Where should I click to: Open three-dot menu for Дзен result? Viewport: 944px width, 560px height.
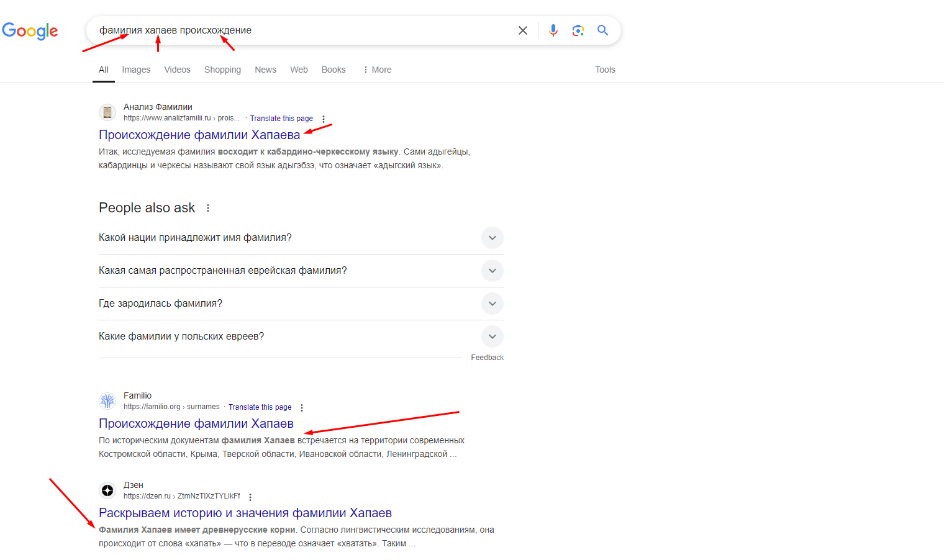(x=250, y=497)
